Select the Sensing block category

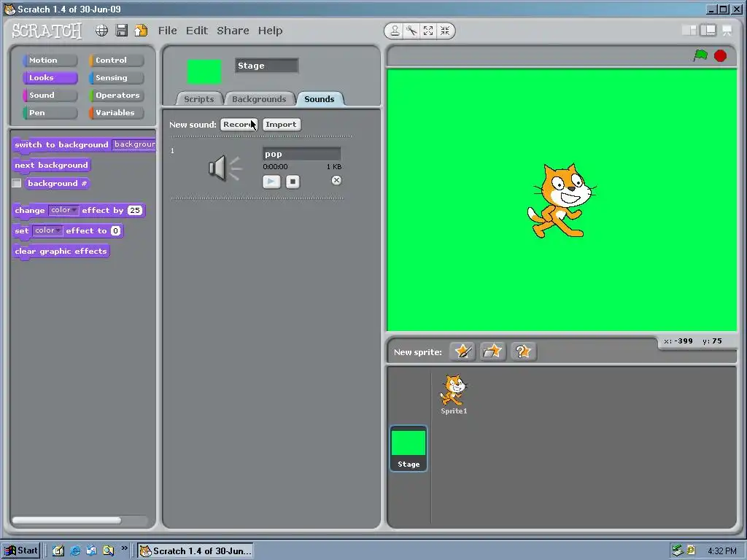tap(116, 77)
